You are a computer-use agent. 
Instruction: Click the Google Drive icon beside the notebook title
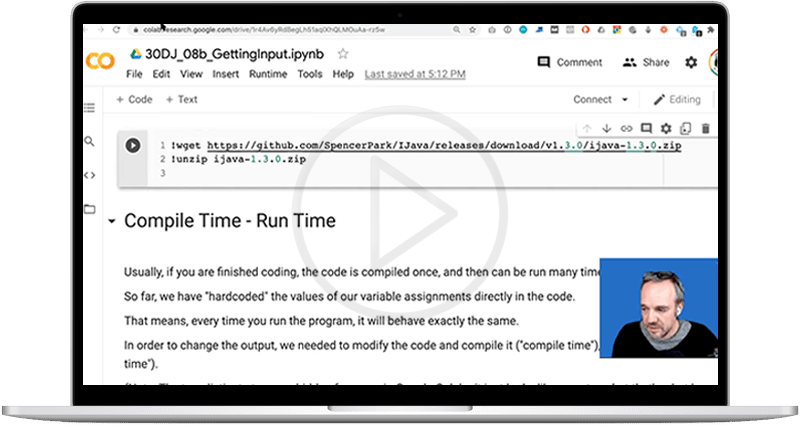tap(136, 54)
